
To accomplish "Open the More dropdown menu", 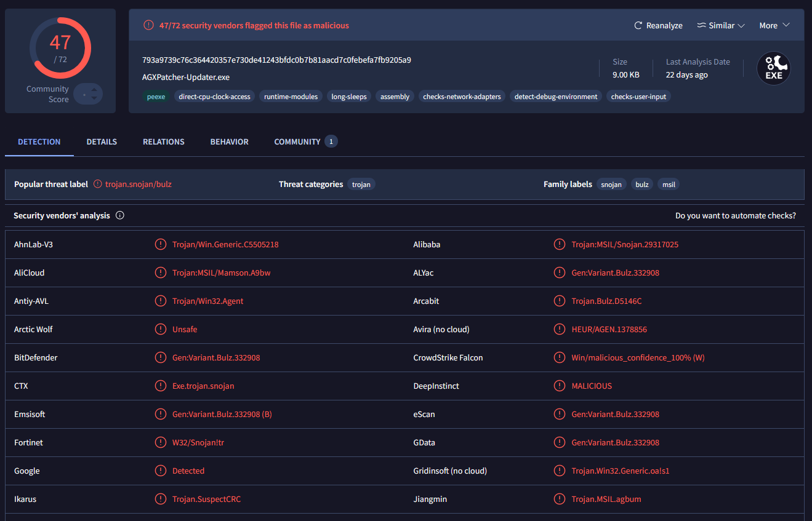I will pos(774,26).
